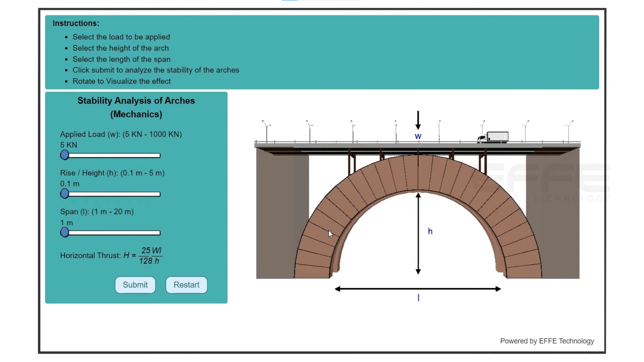The image size is (644, 362).
Task: Click the span l arrow icon
Action: click(417, 289)
